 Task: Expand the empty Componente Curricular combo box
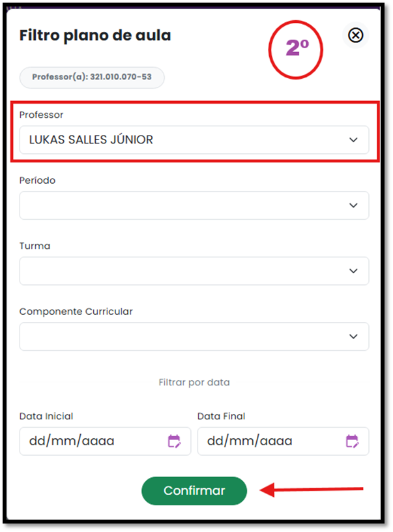coord(194,336)
